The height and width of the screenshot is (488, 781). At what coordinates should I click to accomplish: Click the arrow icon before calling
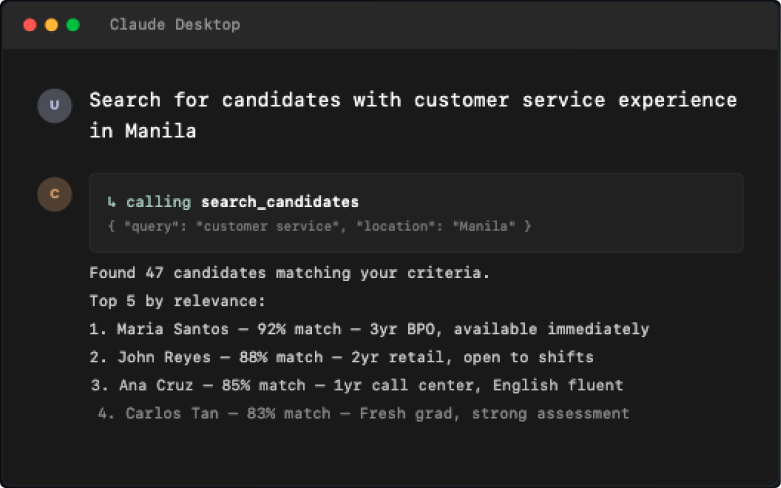(112, 202)
